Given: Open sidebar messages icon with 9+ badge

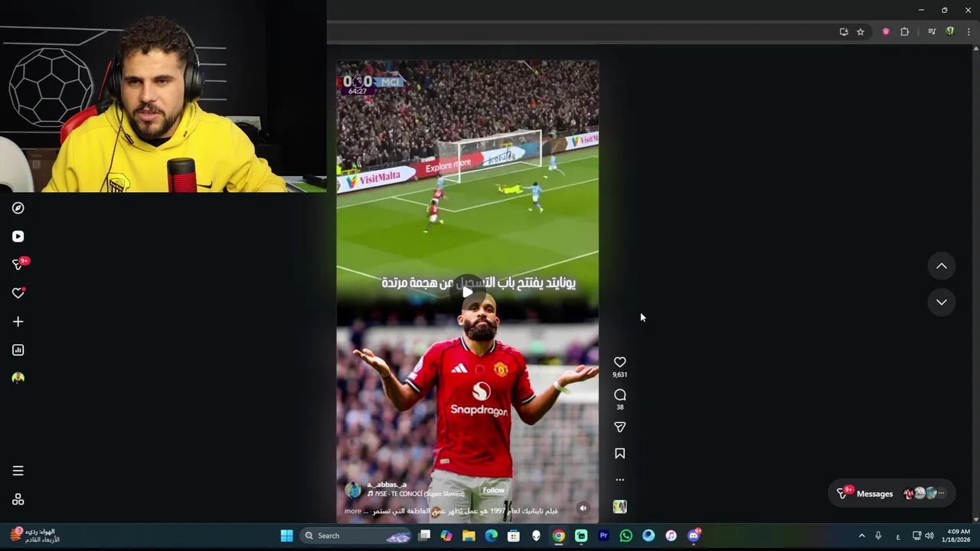Looking at the screenshot, I should [18, 265].
